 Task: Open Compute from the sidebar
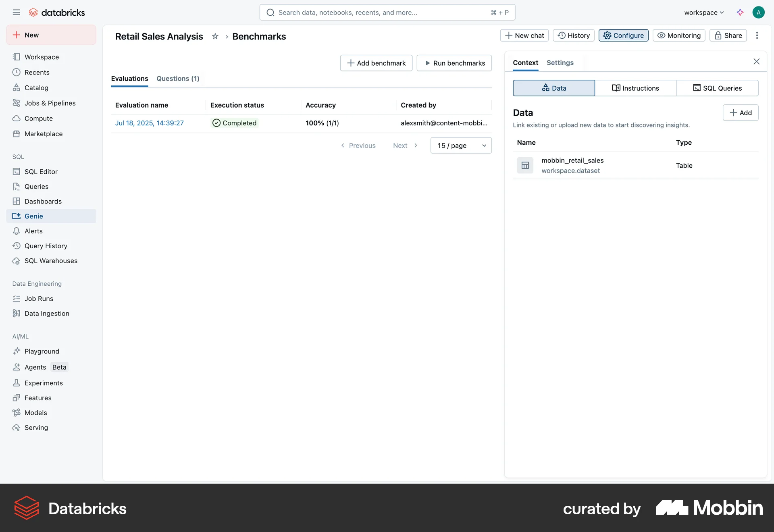tap(38, 118)
